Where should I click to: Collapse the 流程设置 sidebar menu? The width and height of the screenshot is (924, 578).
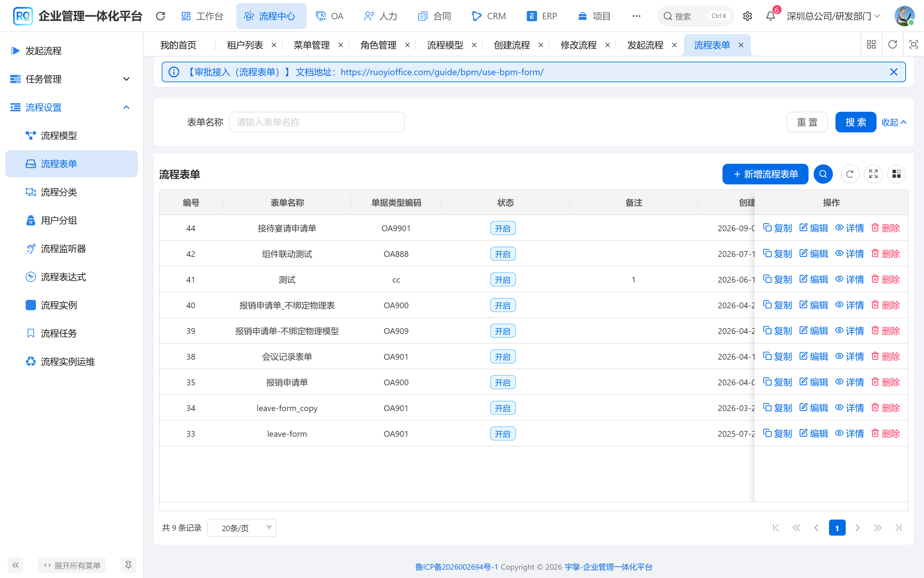(x=72, y=108)
